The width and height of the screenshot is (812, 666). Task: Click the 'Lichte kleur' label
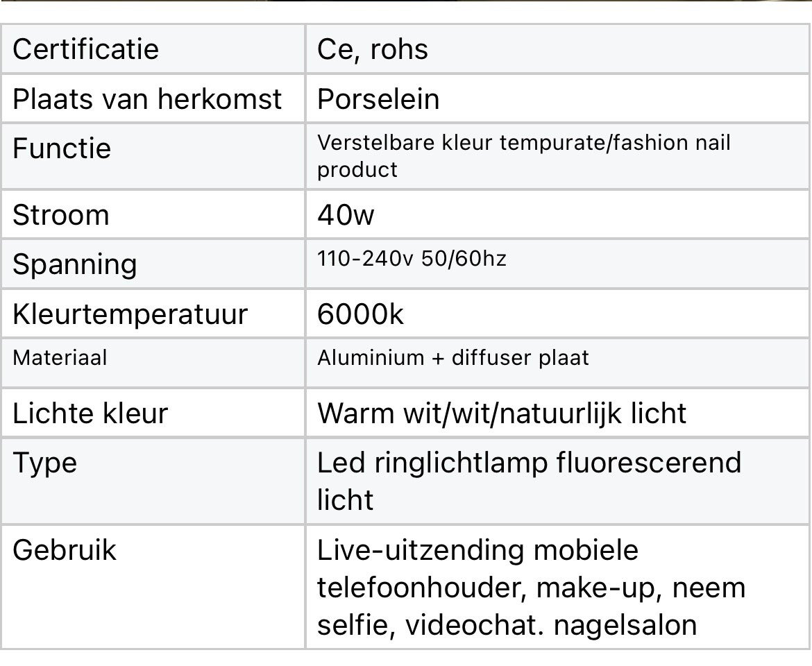pos(90,413)
